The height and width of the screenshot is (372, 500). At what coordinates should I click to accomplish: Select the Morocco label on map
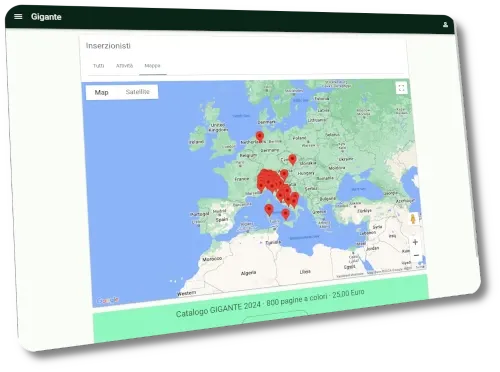click(x=212, y=259)
